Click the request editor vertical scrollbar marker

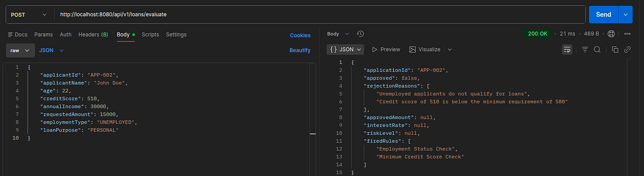coord(313,134)
